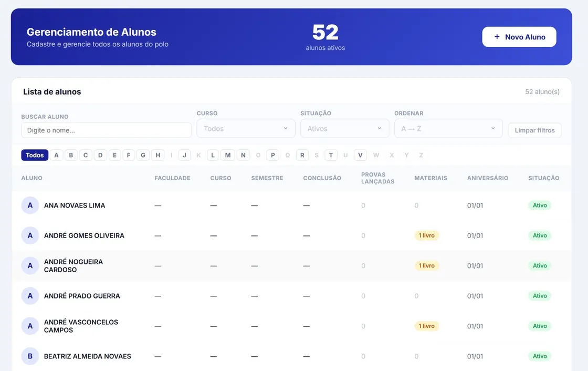This screenshot has width=588, height=371.
Task: Click the Ativo status of Ana Novaes Lima
Action: coord(540,205)
